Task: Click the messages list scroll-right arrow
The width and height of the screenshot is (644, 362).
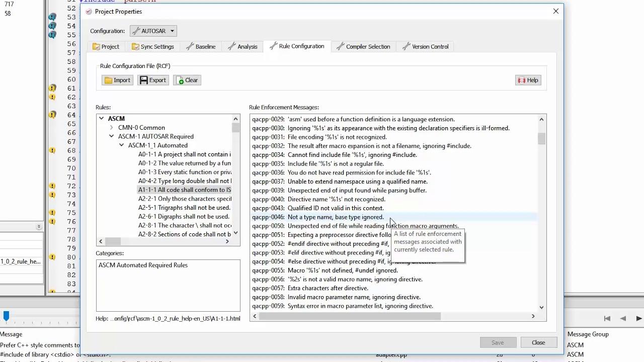Action: (533, 316)
